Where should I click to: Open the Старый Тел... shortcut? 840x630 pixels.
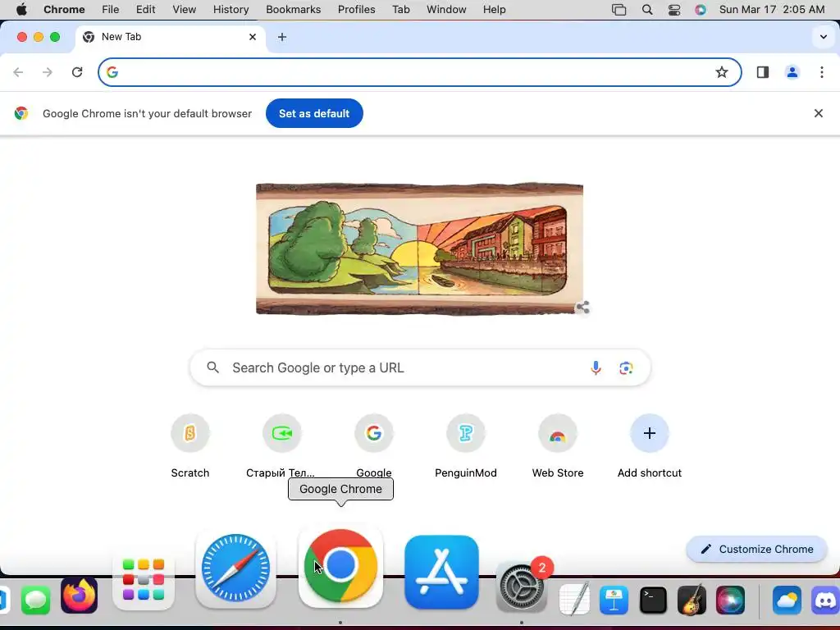point(282,445)
